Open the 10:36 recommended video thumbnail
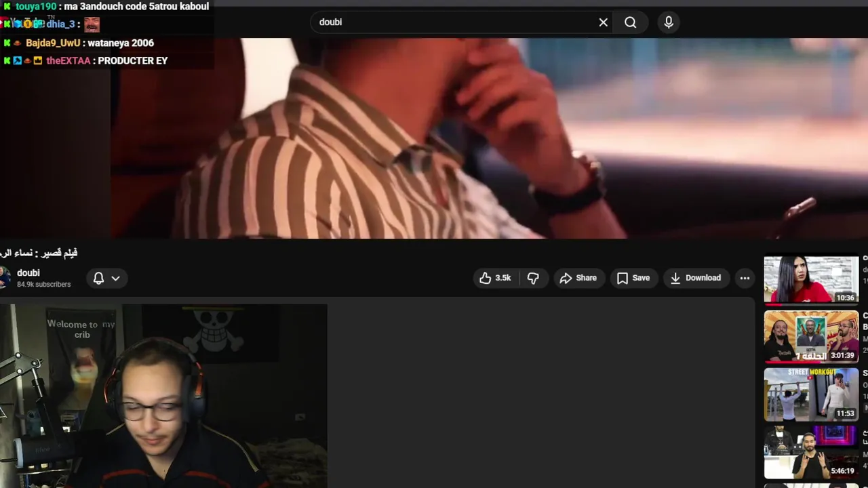This screenshot has width=868, height=488. click(x=811, y=279)
